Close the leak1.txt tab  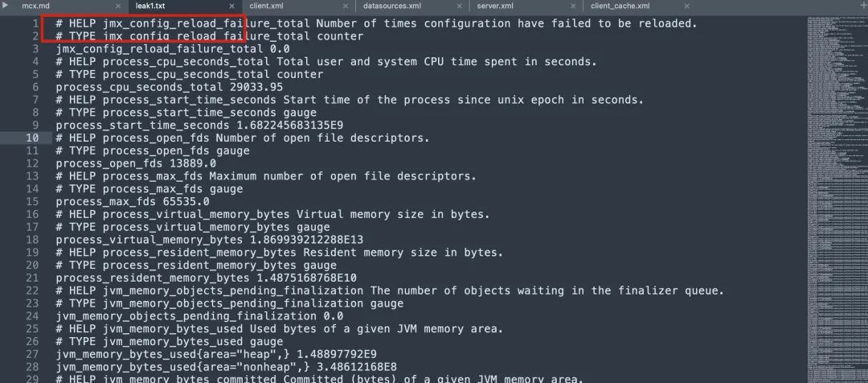[x=232, y=6]
